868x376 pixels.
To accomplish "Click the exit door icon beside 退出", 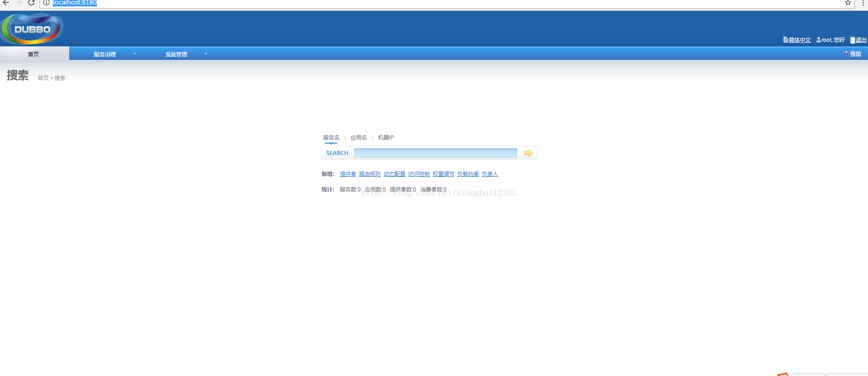I will tap(853, 40).
